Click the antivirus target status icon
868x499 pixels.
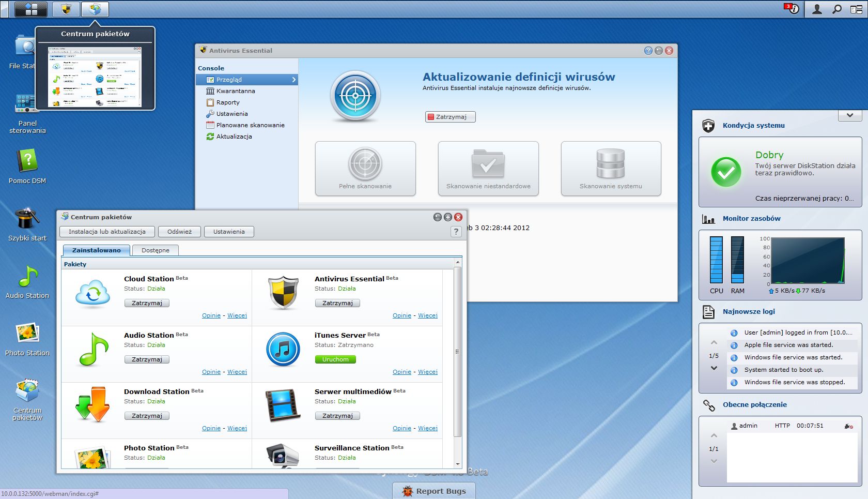[x=355, y=96]
